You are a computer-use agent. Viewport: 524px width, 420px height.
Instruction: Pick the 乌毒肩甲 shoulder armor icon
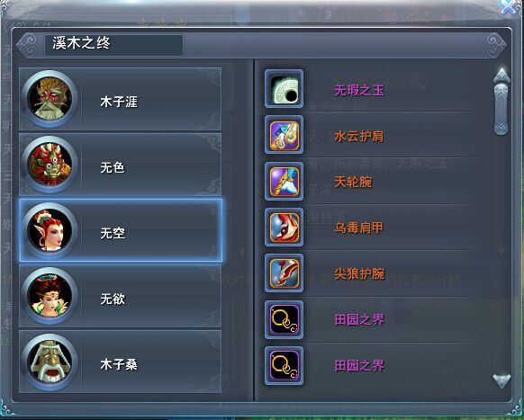[284, 228]
